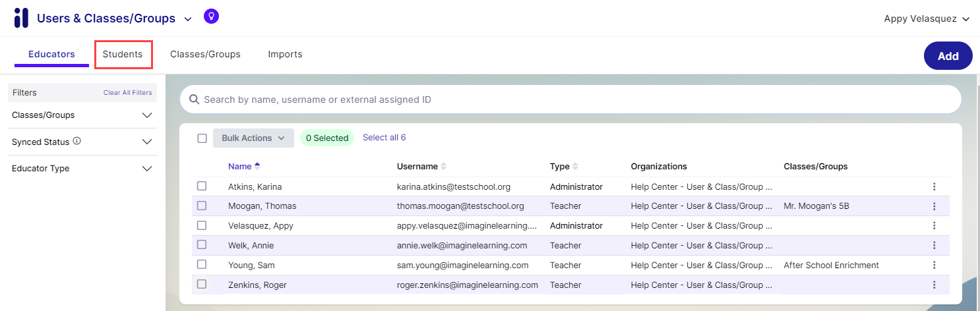Check the box for Atkins, Karina
This screenshot has height=311, width=980.
pos(202,186)
